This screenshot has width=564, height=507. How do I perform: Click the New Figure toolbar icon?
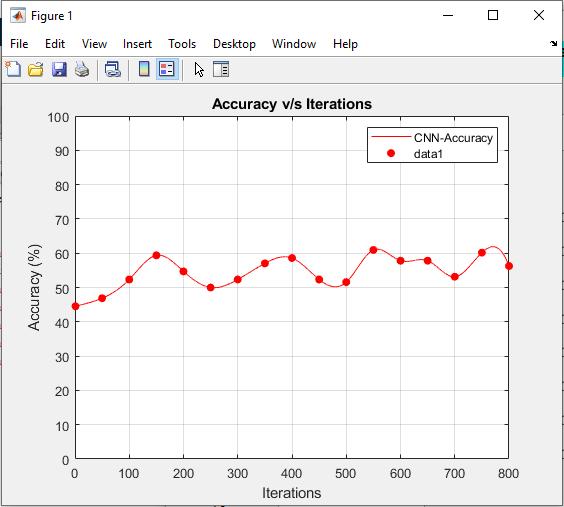coord(13,69)
